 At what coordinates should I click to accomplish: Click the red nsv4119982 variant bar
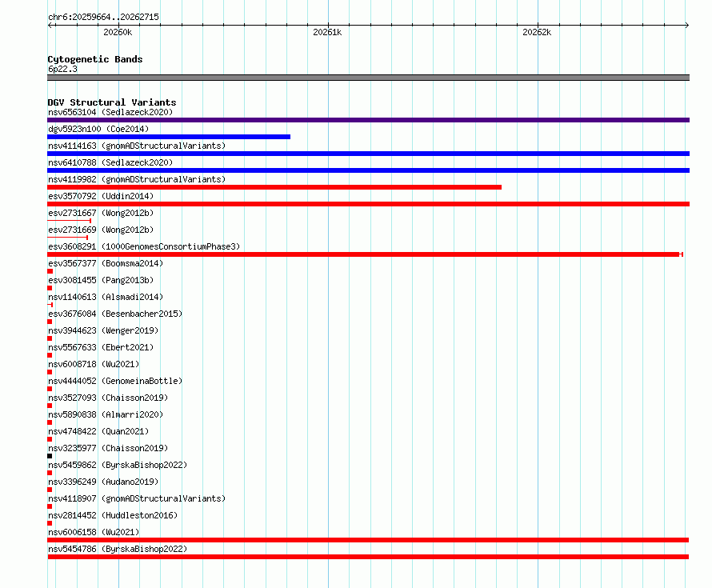click(274, 187)
